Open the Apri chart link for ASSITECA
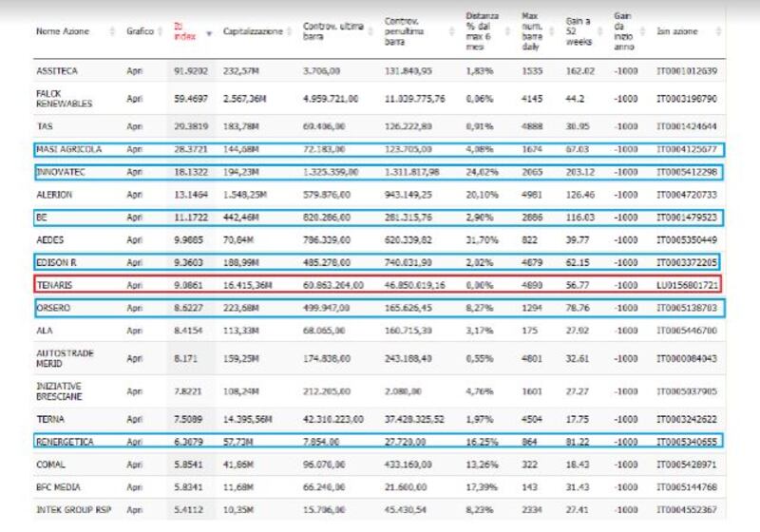 coord(134,71)
